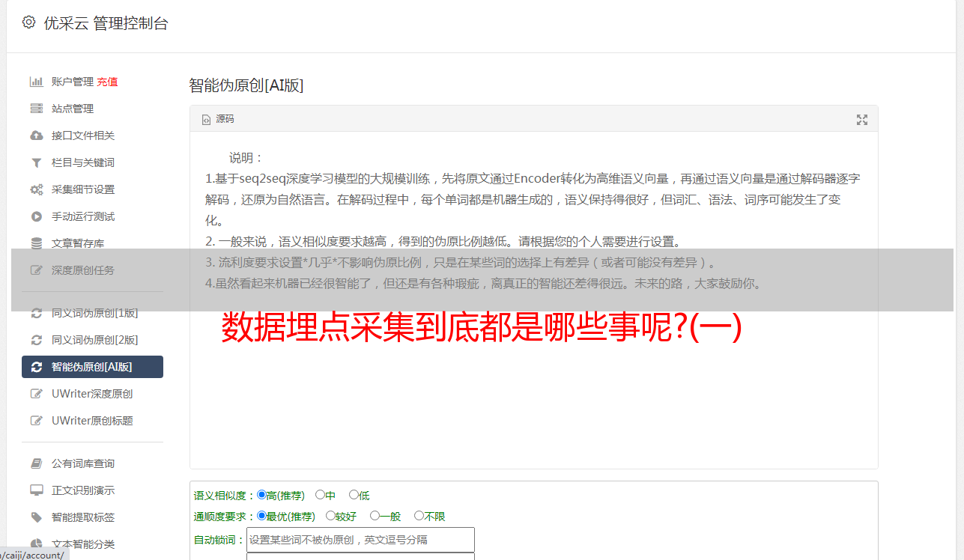Click the edit icon for UWriter原创标题
This screenshot has width=964, height=560.
coord(36,421)
